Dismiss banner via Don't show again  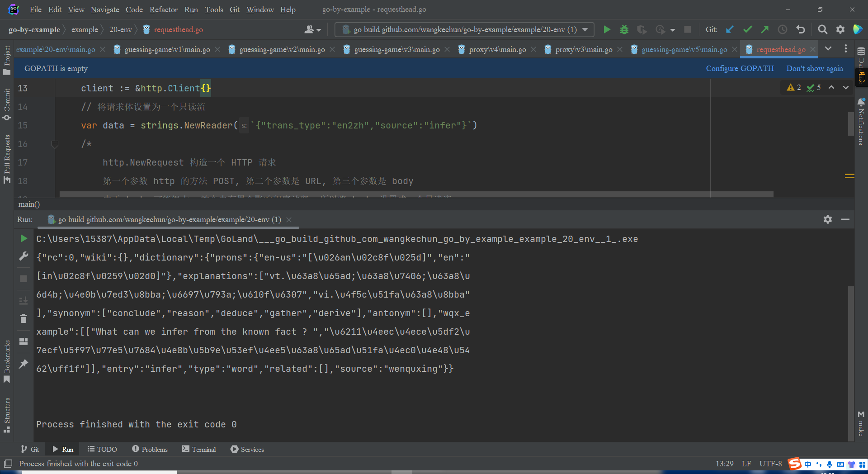pyautogui.click(x=814, y=68)
